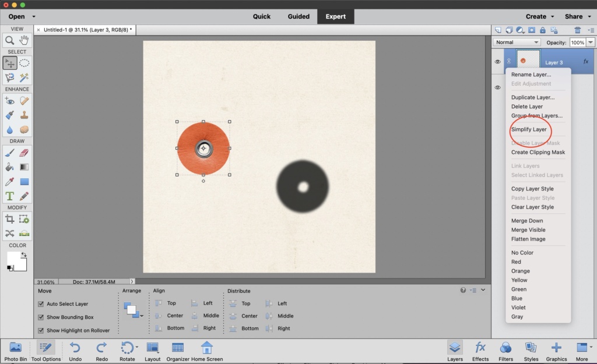The height and width of the screenshot is (364, 597).
Task: Select the Gradient tool
Action: (24, 167)
